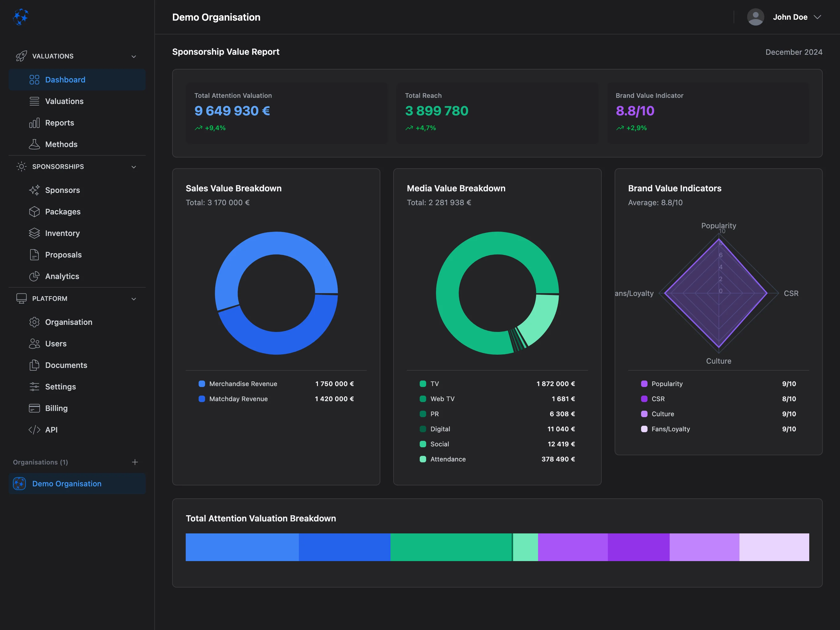Open the John Doe user dropdown

[x=785, y=17]
